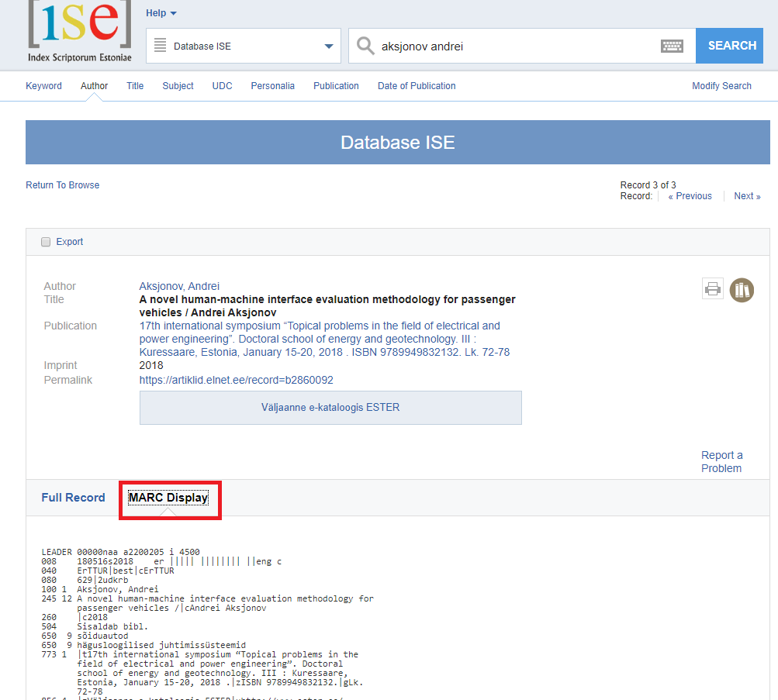
Task: Click the ISE Index Scriptorum Estoniae logo
Action: click(80, 31)
